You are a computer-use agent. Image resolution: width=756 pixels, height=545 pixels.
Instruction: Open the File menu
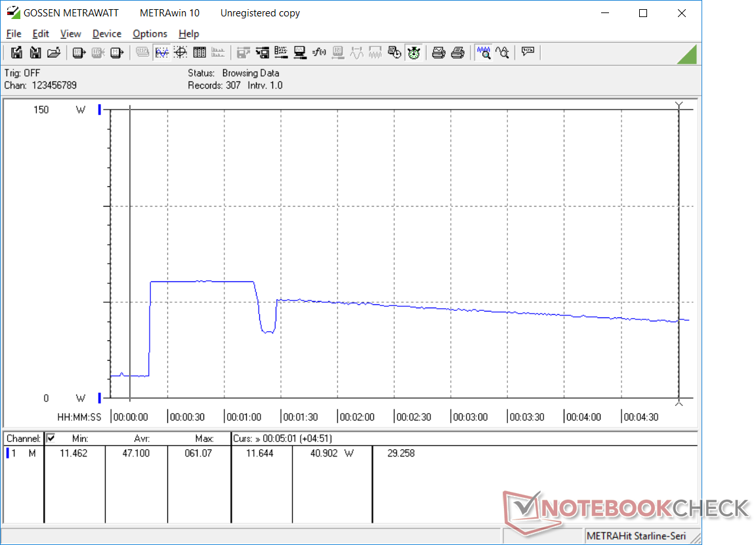(14, 33)
